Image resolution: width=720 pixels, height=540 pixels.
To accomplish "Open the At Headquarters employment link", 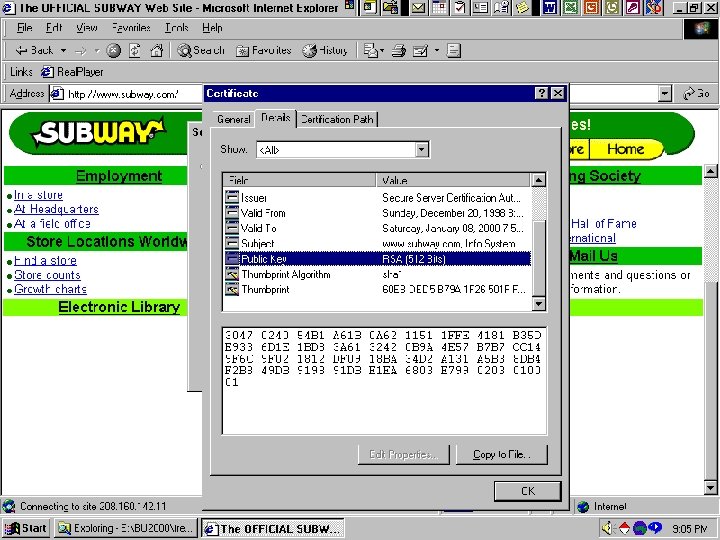I will [x=56, y=209].
